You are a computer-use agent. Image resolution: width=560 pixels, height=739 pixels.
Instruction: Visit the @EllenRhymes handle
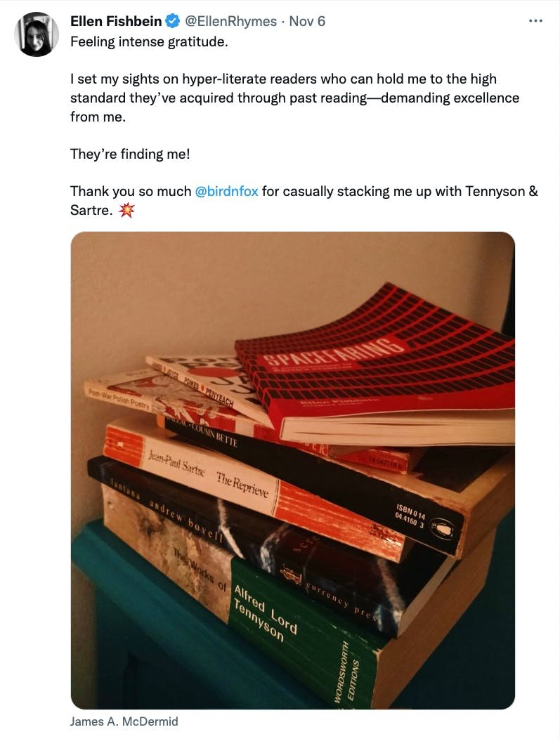tap(230, 21)
